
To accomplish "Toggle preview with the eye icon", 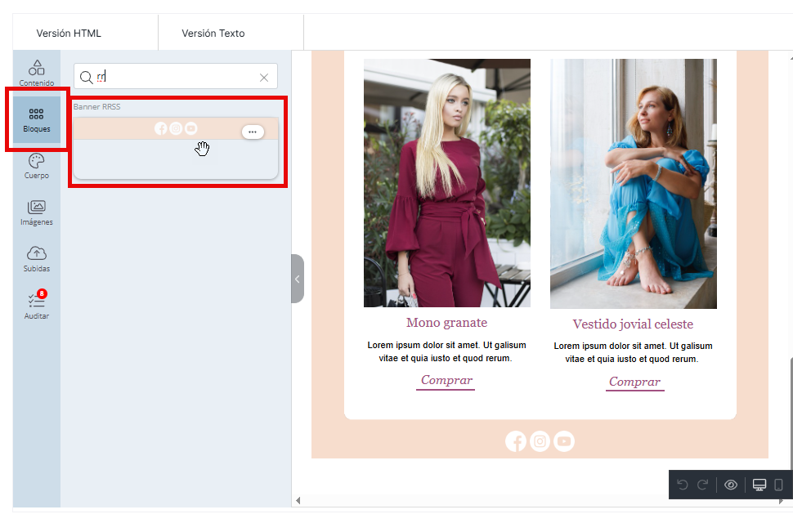I will click(x=731, y=485).
